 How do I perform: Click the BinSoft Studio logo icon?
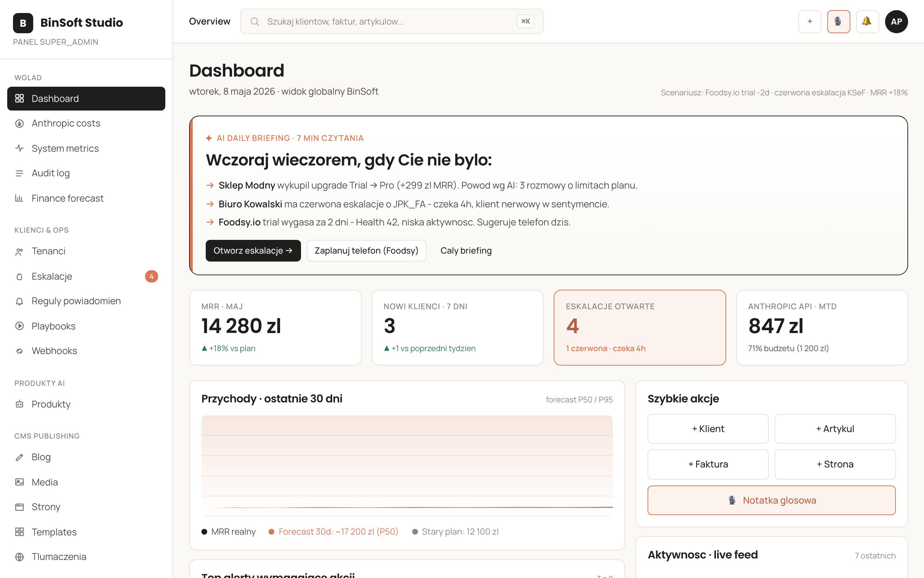point(23,23)
